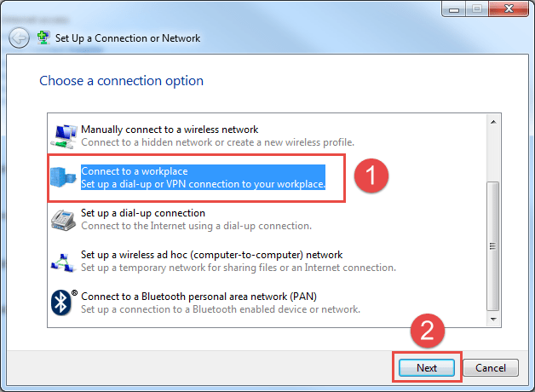
Task: Click the scroll up arrow in list
Action: [493, 122]
